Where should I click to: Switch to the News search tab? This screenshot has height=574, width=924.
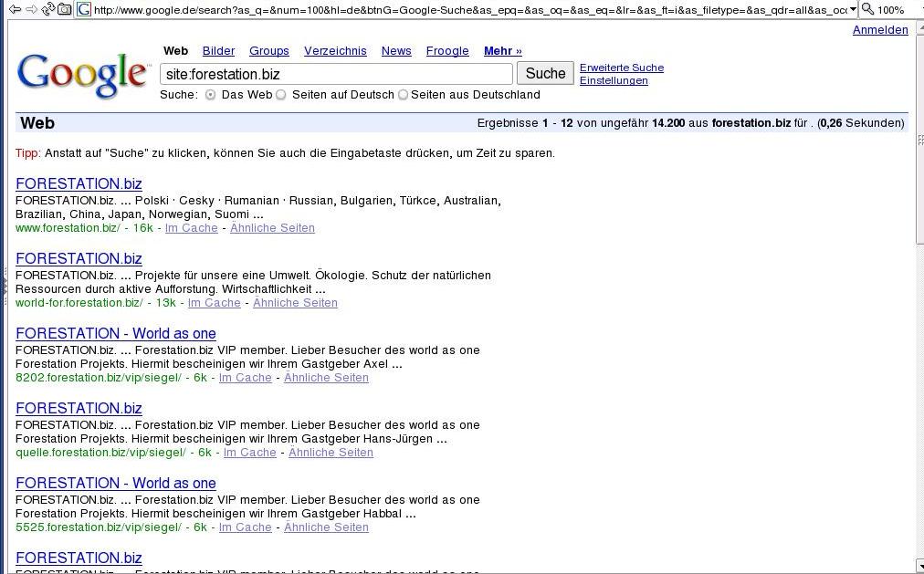click(x=396, y=50)
